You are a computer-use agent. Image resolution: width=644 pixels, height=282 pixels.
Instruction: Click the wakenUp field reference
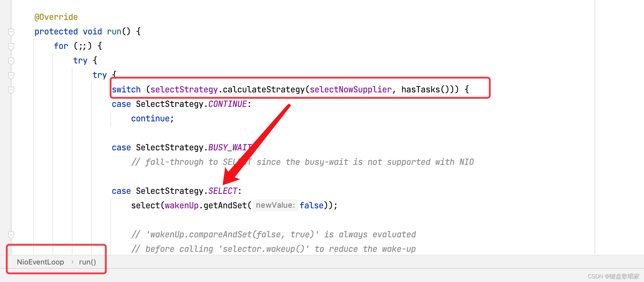tap(182, 206)
